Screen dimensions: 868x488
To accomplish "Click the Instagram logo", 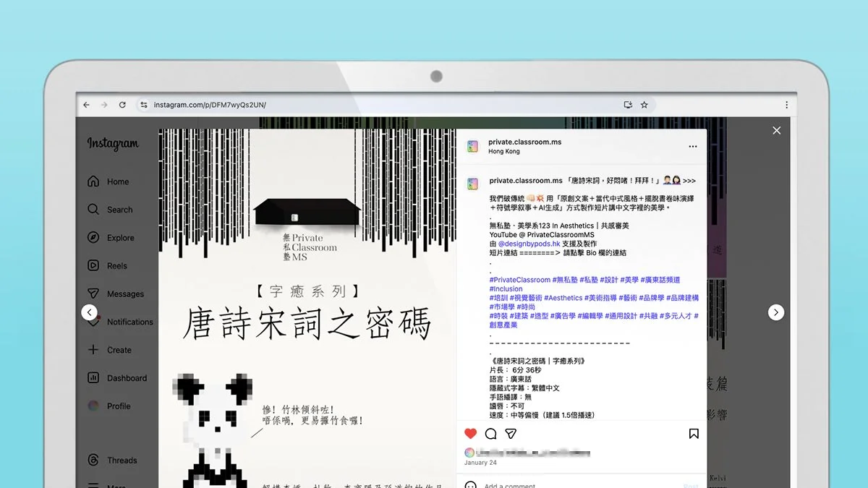I will click(x=112, y=144).
